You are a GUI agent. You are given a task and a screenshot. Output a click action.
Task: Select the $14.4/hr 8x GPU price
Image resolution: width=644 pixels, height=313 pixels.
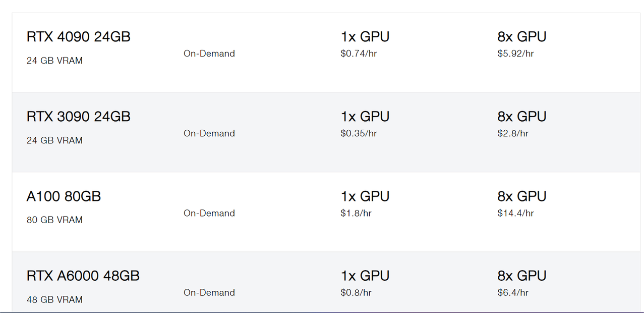(515, 213)
